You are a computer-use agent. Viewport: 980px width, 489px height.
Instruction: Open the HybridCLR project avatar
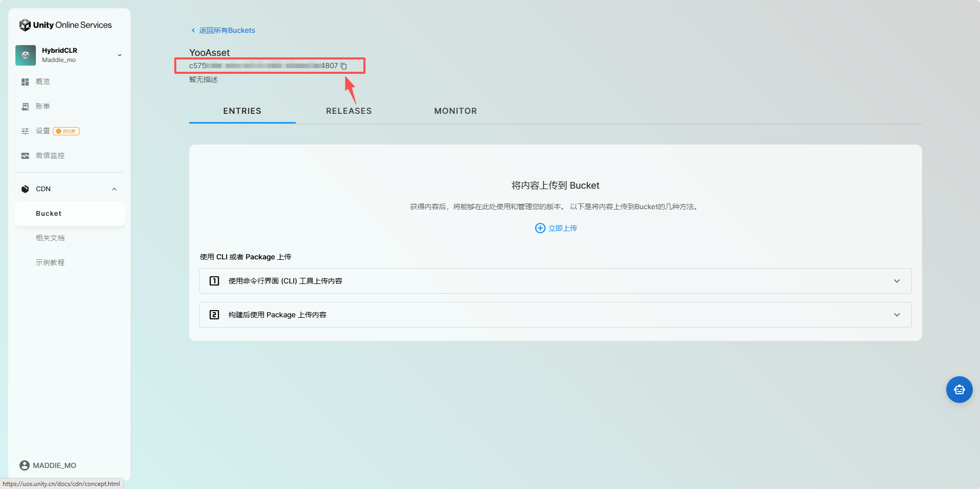click(x=26, y=55)
